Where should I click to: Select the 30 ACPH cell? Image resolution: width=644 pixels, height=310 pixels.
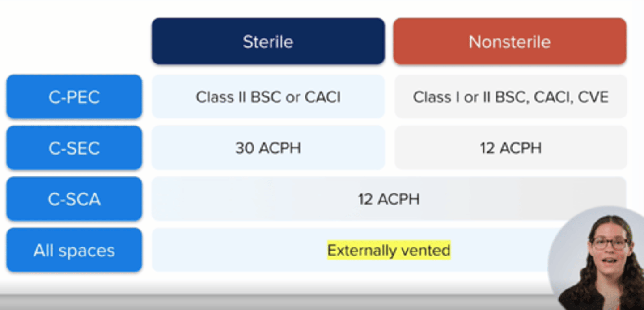click(268, 148)
